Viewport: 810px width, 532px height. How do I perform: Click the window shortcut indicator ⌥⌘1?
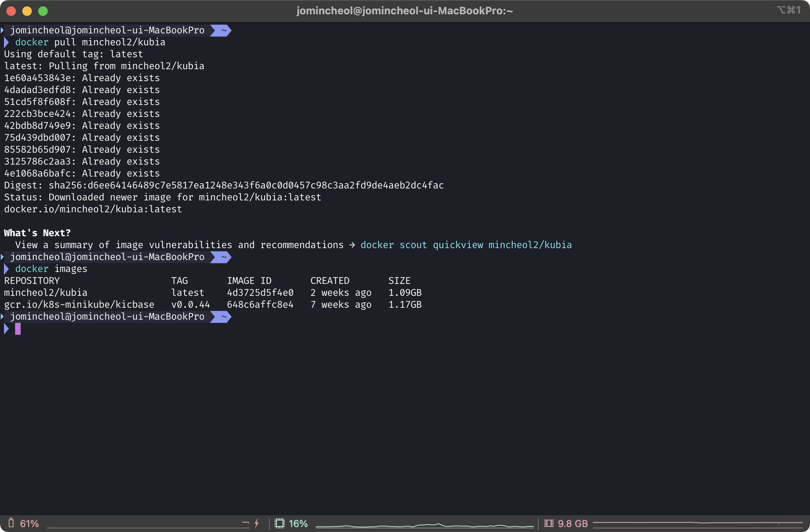click(x=789, y=10)
